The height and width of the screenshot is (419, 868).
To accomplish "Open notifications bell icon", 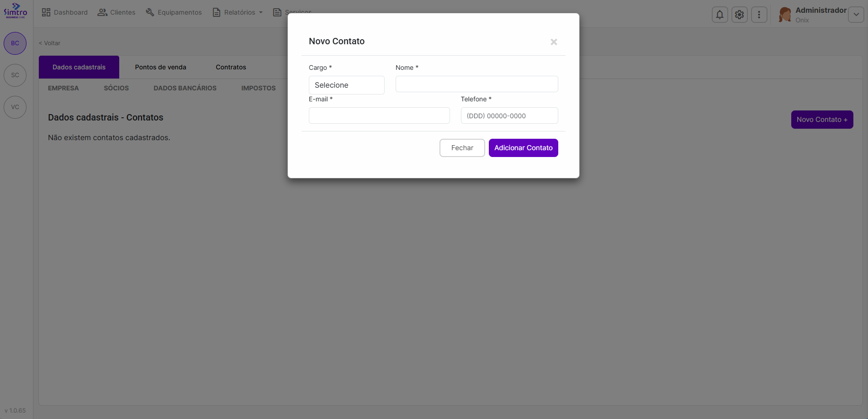I will (720, 15).
